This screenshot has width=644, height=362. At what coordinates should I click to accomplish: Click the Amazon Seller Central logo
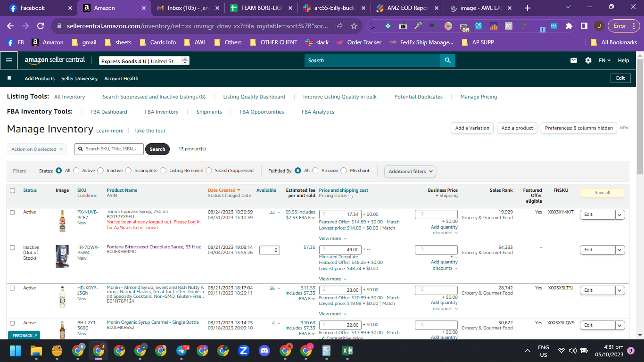[x=55, y=60]
